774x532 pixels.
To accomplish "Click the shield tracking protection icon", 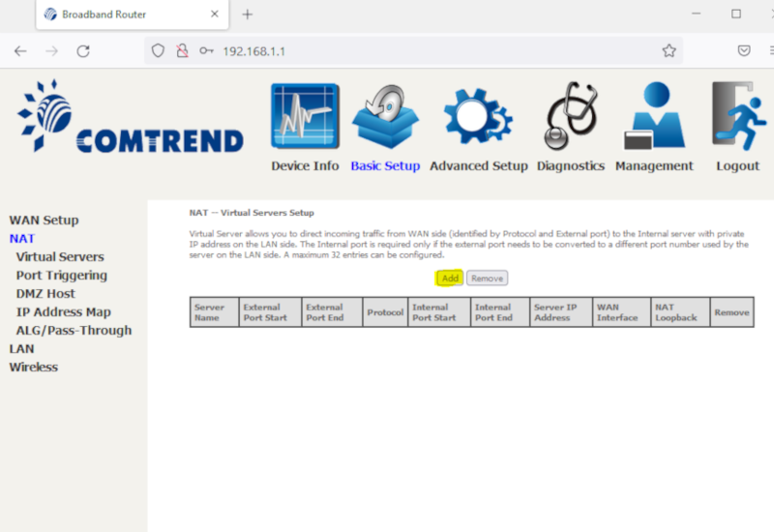I will (x=158, y=51).
